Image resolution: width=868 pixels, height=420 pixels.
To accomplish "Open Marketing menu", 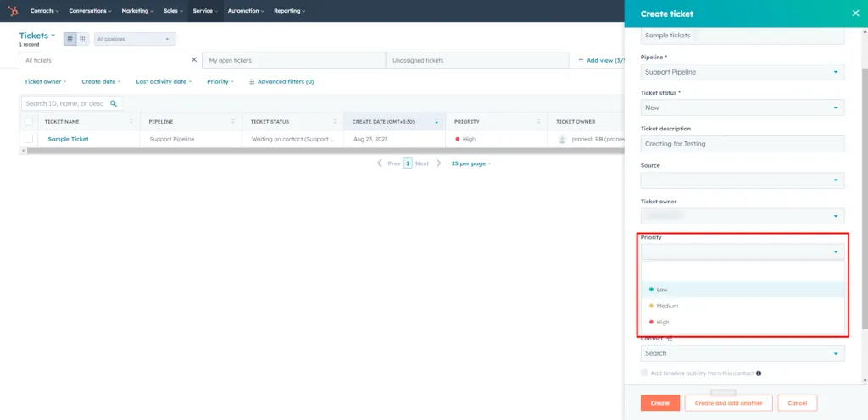I will (x=137, y=11).
